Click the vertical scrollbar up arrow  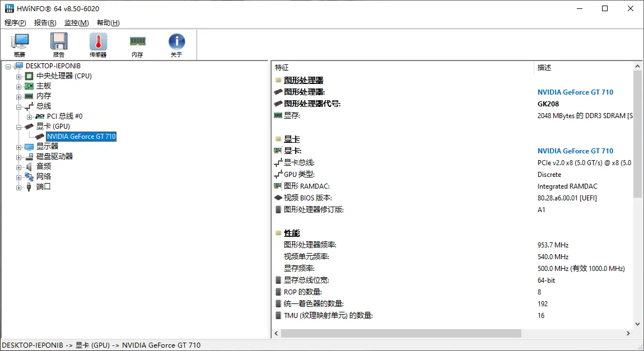coord(637,66)
